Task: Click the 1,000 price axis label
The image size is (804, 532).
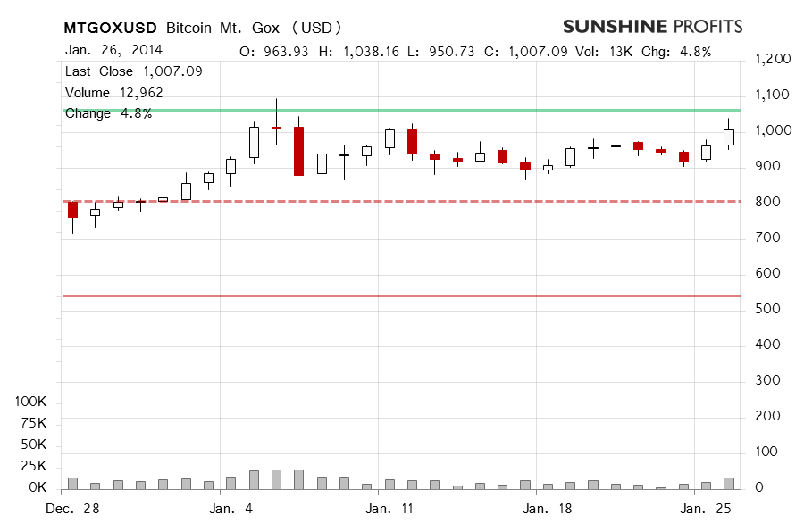Action: click(x=774, y=130)
